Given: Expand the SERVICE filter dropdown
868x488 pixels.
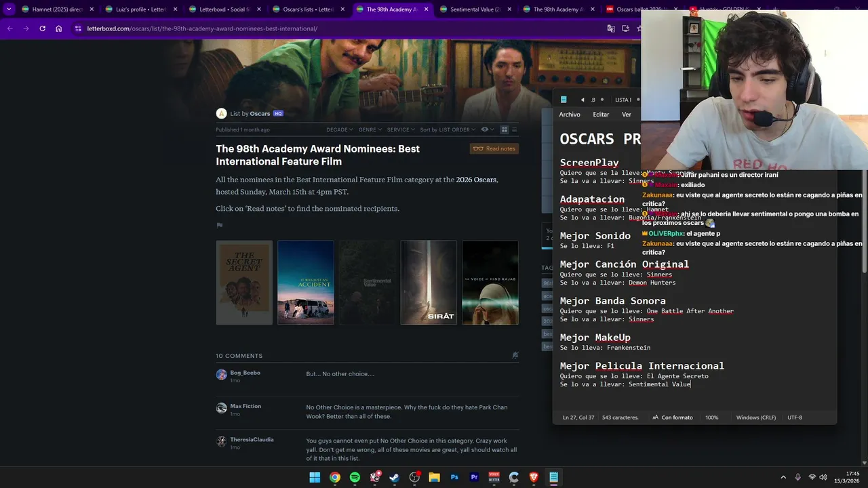Looking at the screenshot, I should click(401, 129).
